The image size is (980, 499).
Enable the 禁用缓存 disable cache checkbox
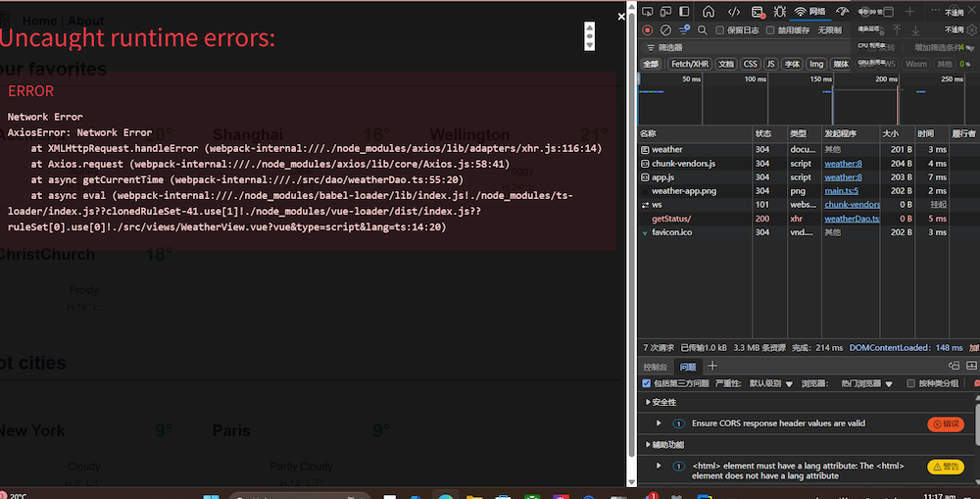(x=770, y=30)
